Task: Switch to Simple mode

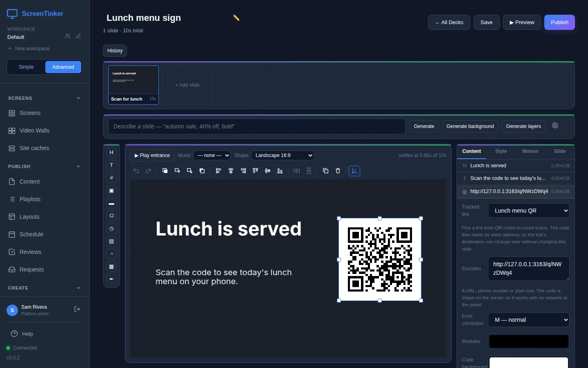Action: 26,67
